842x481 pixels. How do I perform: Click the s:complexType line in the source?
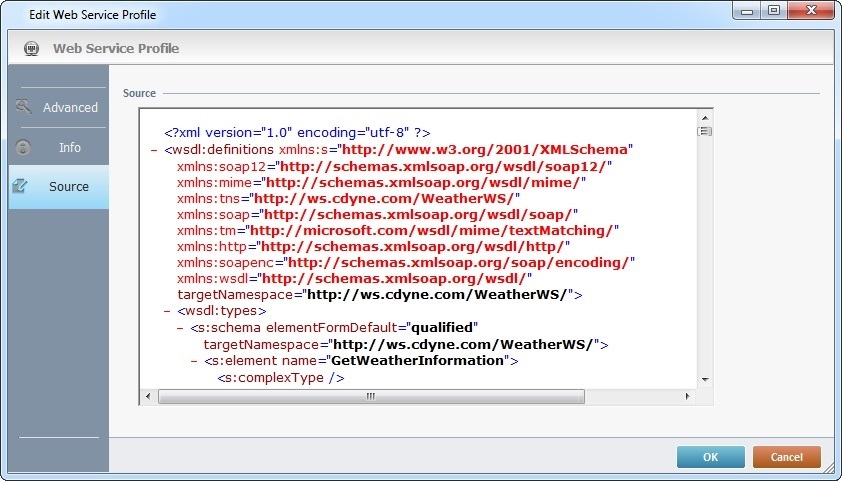pyautogui.click(x=280, y=377)
